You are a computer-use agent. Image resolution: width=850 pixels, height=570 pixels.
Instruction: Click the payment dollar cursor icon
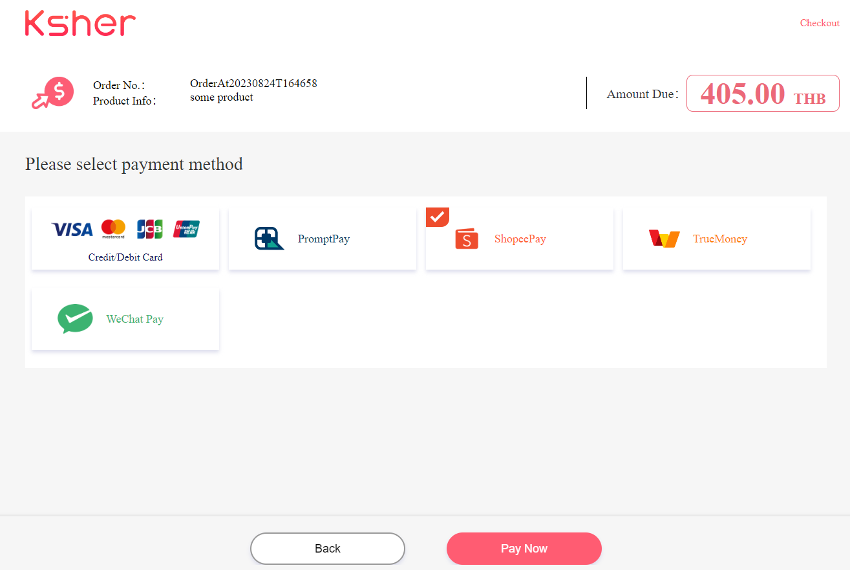pos(53,93)
